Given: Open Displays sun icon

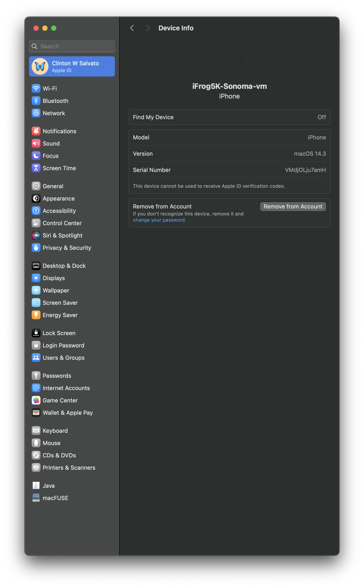Looking at the screenshot, I should coord(36,278).
